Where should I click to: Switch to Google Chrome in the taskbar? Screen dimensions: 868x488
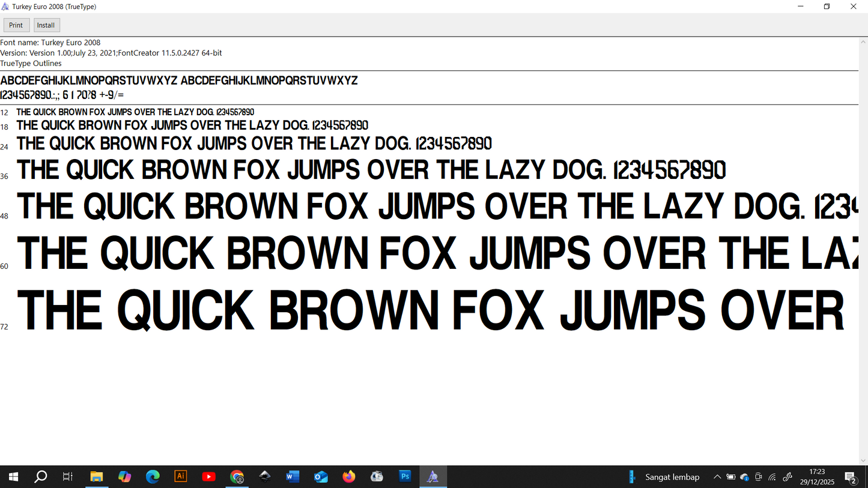point(237,477)
